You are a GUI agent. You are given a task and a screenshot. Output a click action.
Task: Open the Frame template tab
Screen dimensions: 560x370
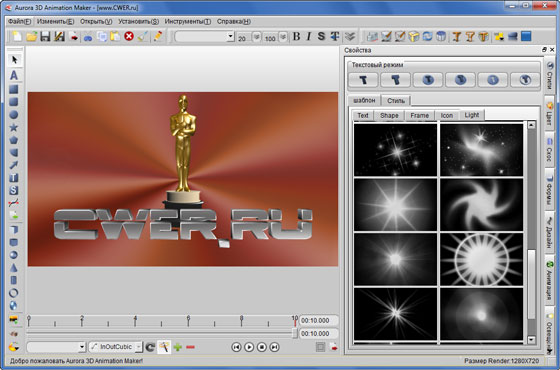coord(420,115)
